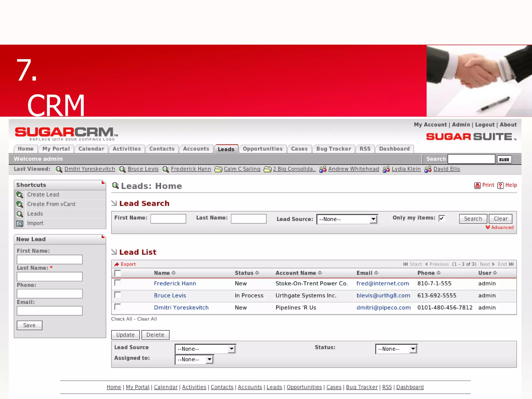The width and height of the screenshot is (532, 399).
Task: Click the folder icon beside 2 Big Consolida..
Action: pos(268,169)
